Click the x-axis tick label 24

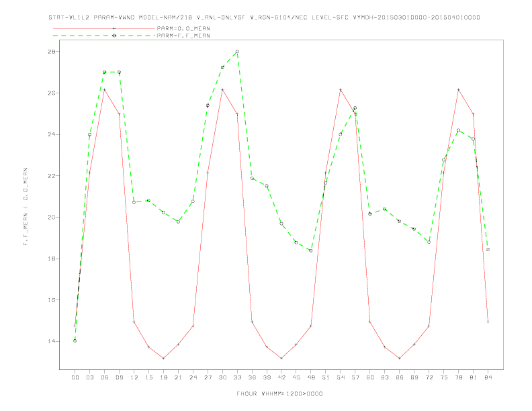(193, 377)
